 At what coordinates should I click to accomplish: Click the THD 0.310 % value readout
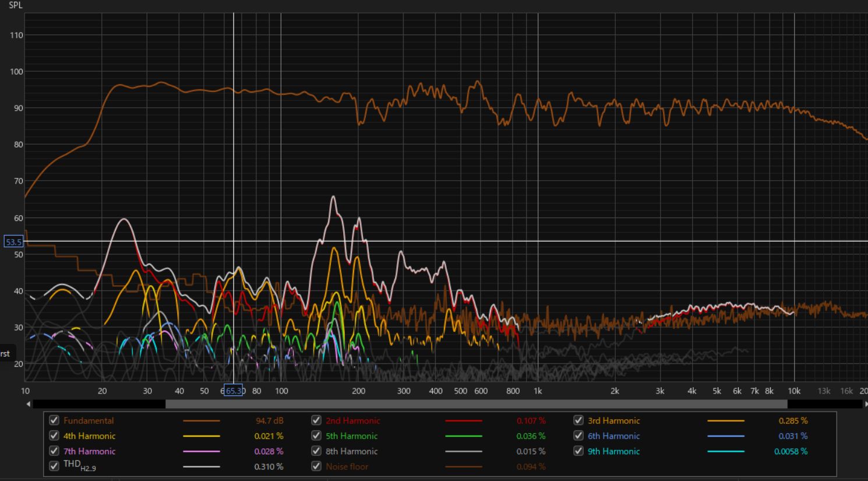[x=269, y=466]
